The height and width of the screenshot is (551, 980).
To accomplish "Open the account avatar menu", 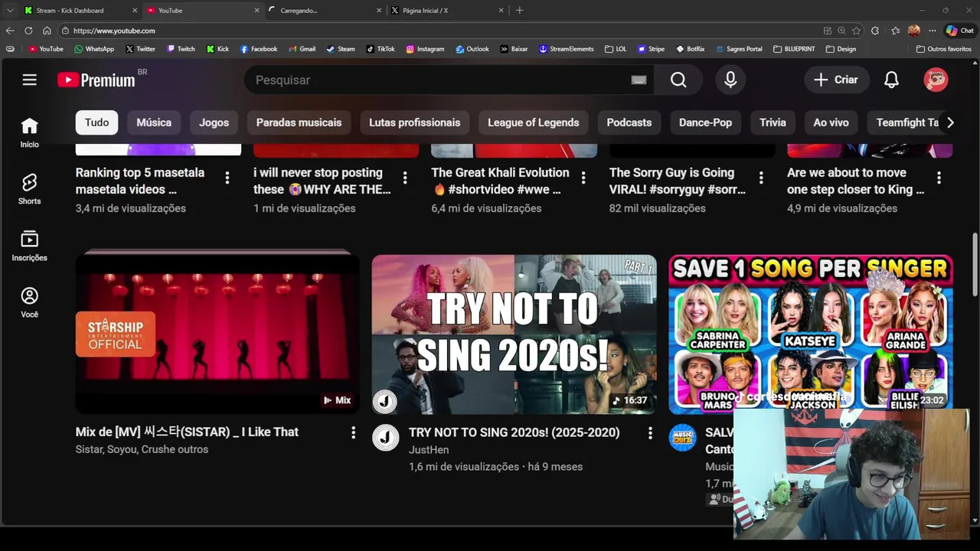I will [936, 80].
